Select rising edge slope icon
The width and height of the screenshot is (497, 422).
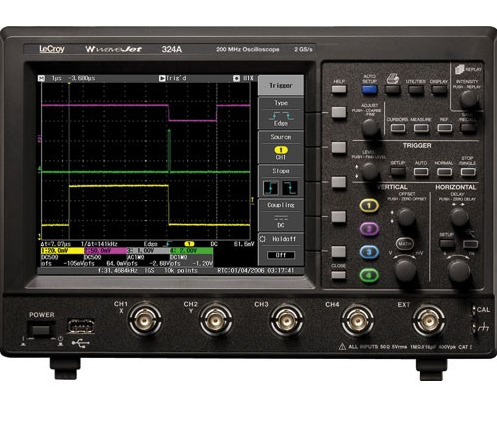coord(271,188)
